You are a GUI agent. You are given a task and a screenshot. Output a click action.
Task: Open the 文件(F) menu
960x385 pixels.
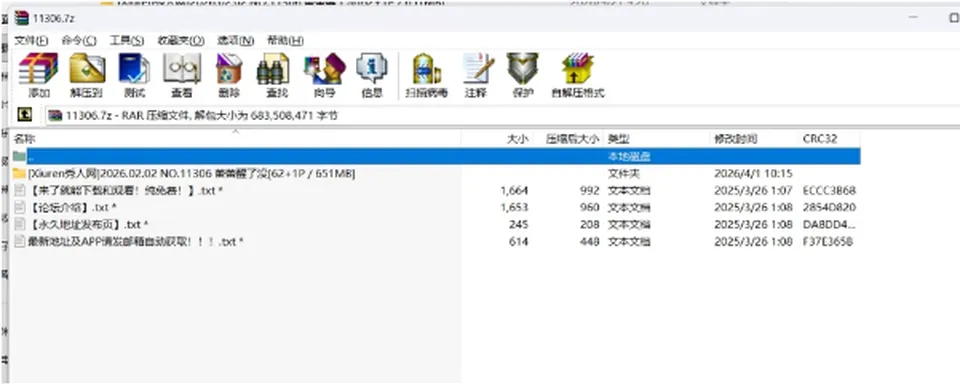point(31,40)
